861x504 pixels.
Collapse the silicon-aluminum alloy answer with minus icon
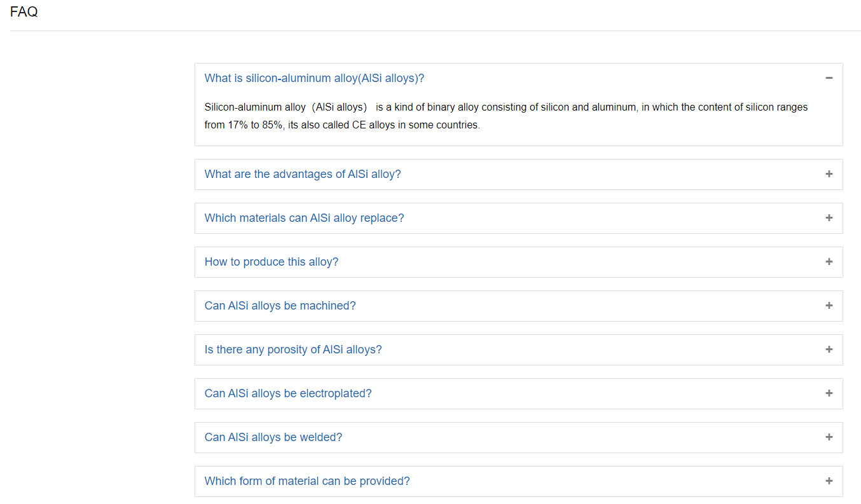coord(829,78)
